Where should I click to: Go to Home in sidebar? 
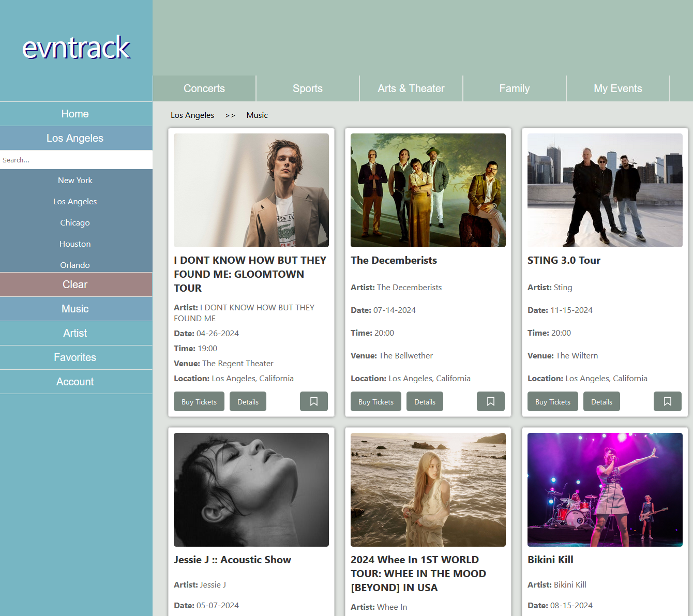click(x=76, y=114)
